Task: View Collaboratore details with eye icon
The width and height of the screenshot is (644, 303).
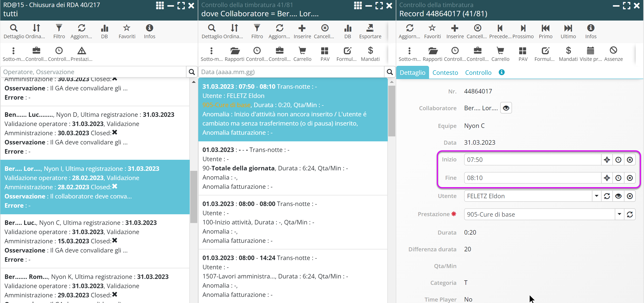Action: (506, 108)
